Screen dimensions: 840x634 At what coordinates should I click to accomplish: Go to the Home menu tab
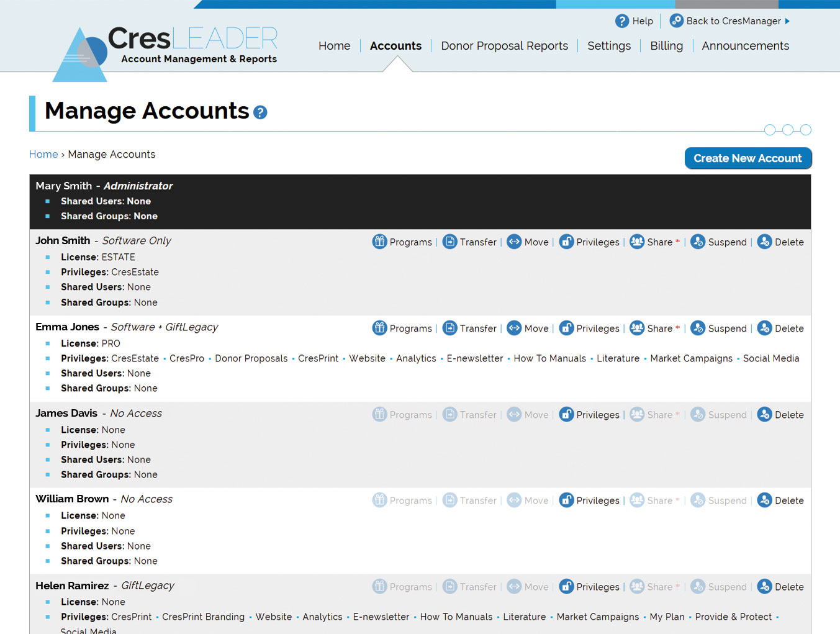click(334, 46)
